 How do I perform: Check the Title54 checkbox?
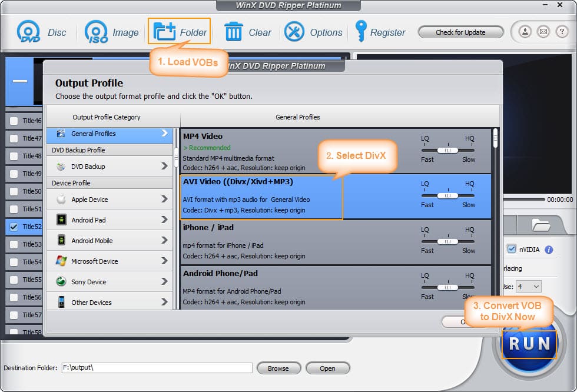tap(14, 262)
